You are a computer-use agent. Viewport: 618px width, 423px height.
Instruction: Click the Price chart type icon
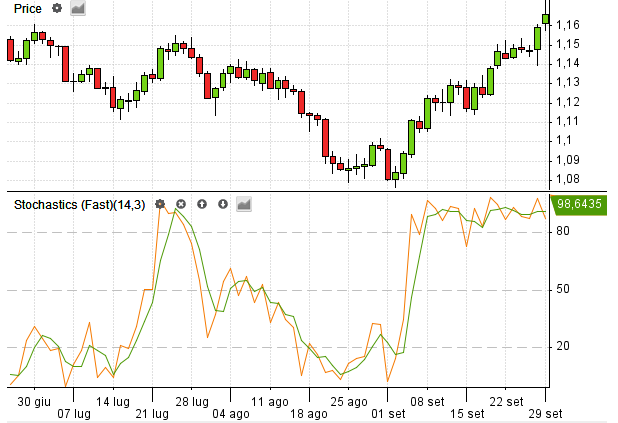tap(78, 8)
